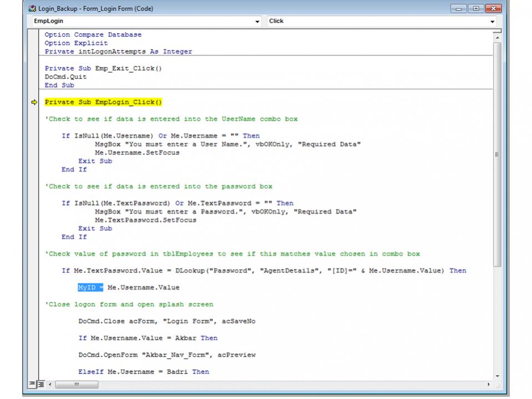
Task: Switch to Full Module View
Action: pyautogui.click(x=40, y=384)
